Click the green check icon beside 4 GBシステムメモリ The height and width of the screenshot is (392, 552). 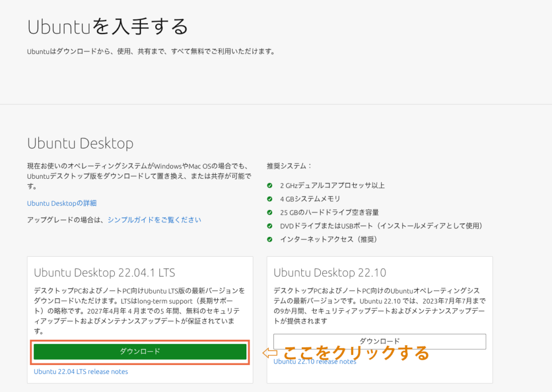pos(270,199)
